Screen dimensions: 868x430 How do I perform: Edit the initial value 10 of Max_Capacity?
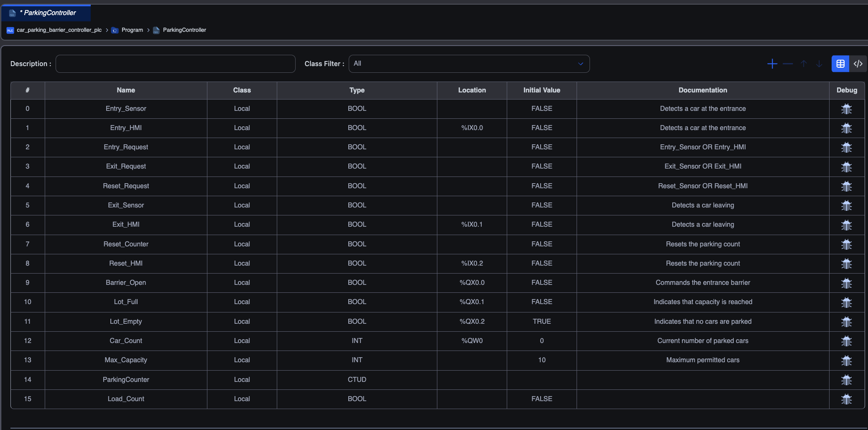pos(542,360)
